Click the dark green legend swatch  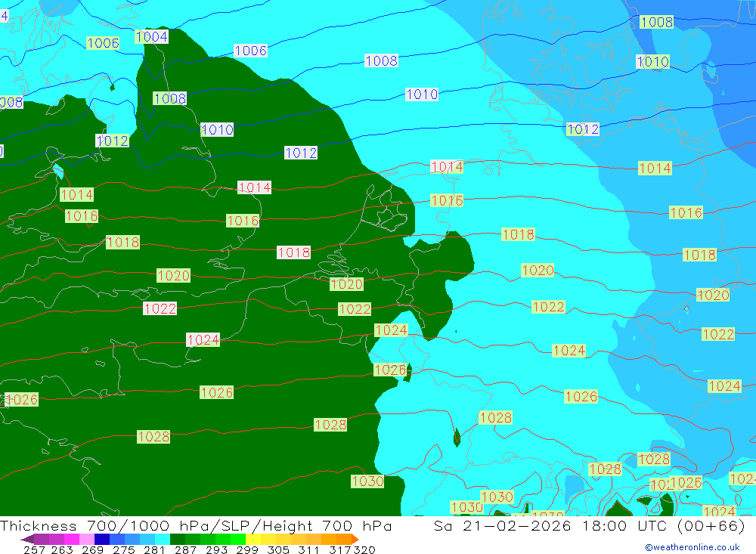[x=178, y=539]
